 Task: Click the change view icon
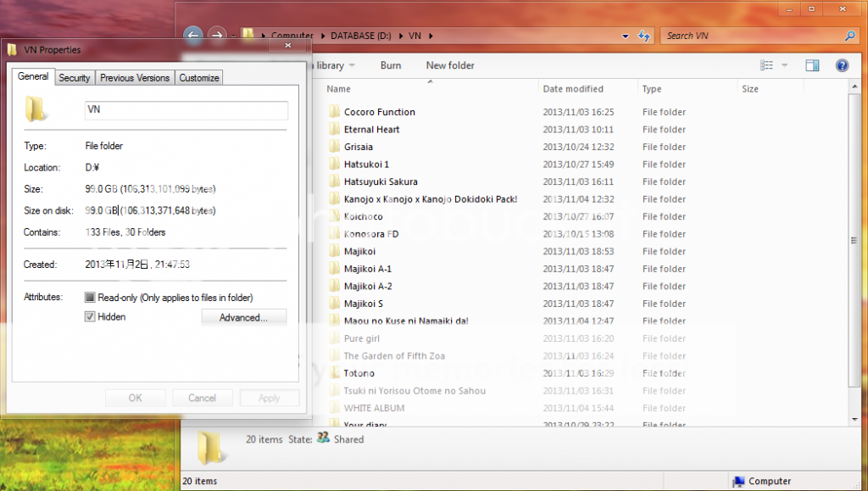[767, 65]
